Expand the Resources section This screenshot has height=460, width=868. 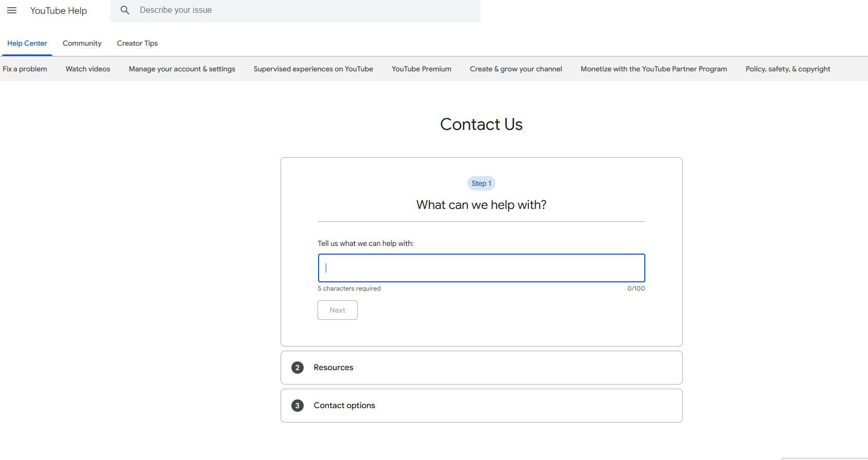tap(333, 368)
